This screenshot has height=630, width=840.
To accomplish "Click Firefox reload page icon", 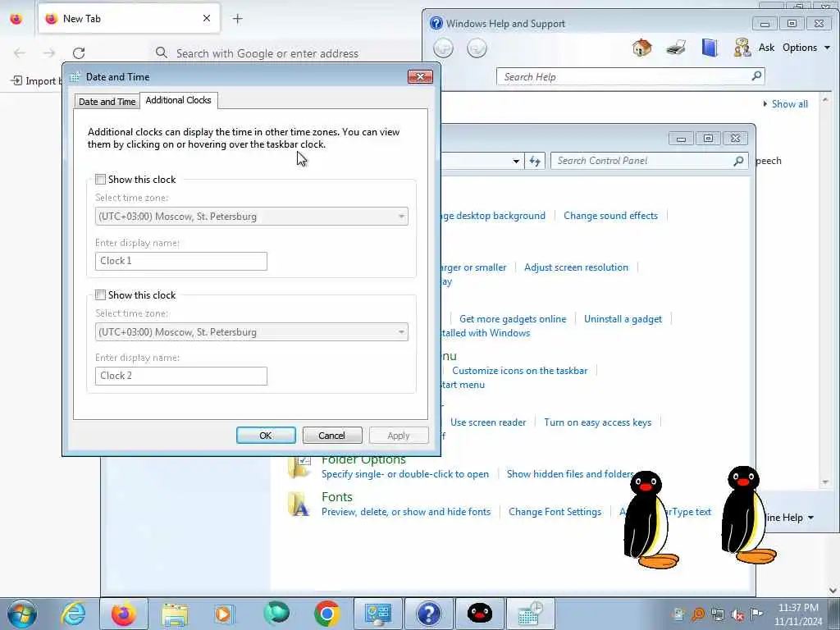I will click(x=79, y=53).
